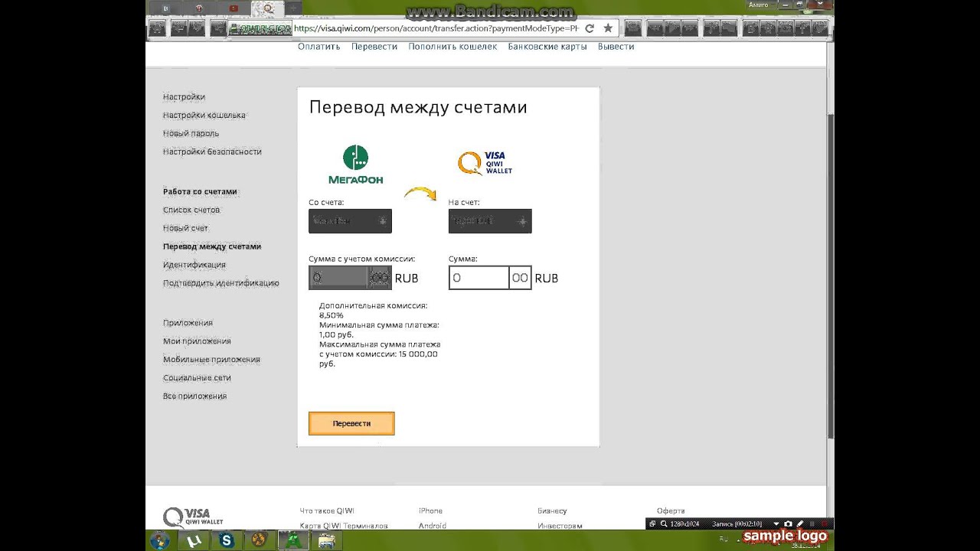Select Перевод между счетами in sidebar

212,247
